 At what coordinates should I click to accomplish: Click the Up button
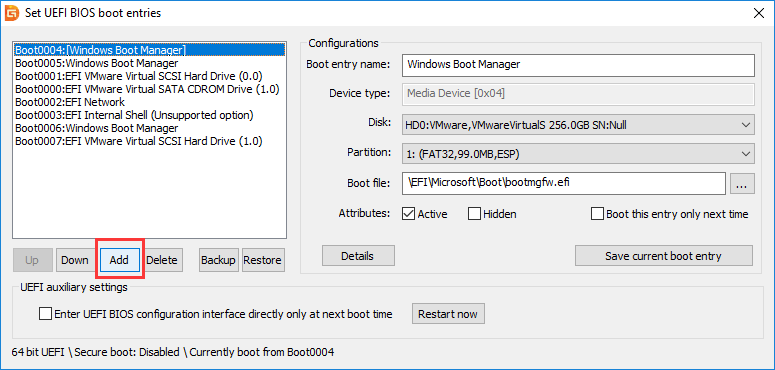pyautogui.click(x=32, y=260)
